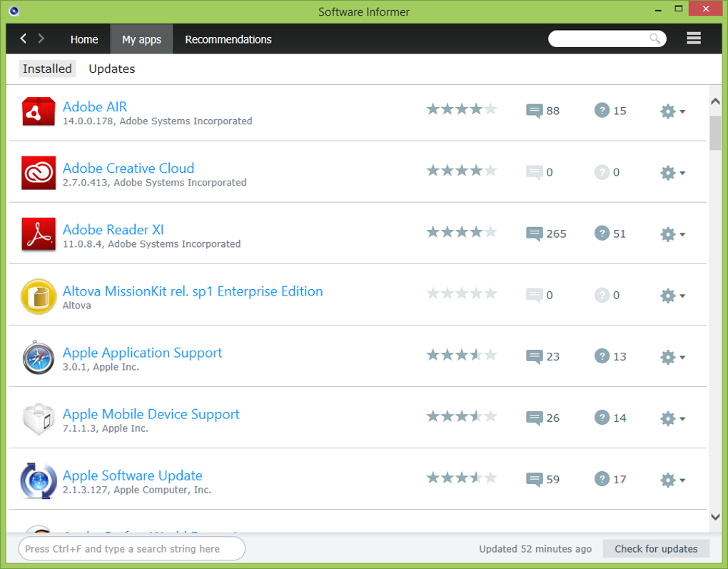Open gear options dropdown for Adobe AIR
The image size is (728, 569).
(673, 111)
